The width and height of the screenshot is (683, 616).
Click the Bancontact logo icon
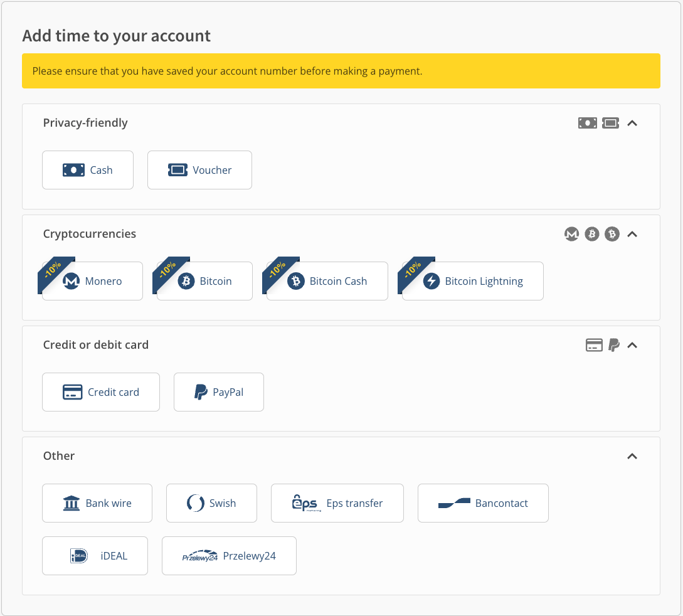(454, 503)
